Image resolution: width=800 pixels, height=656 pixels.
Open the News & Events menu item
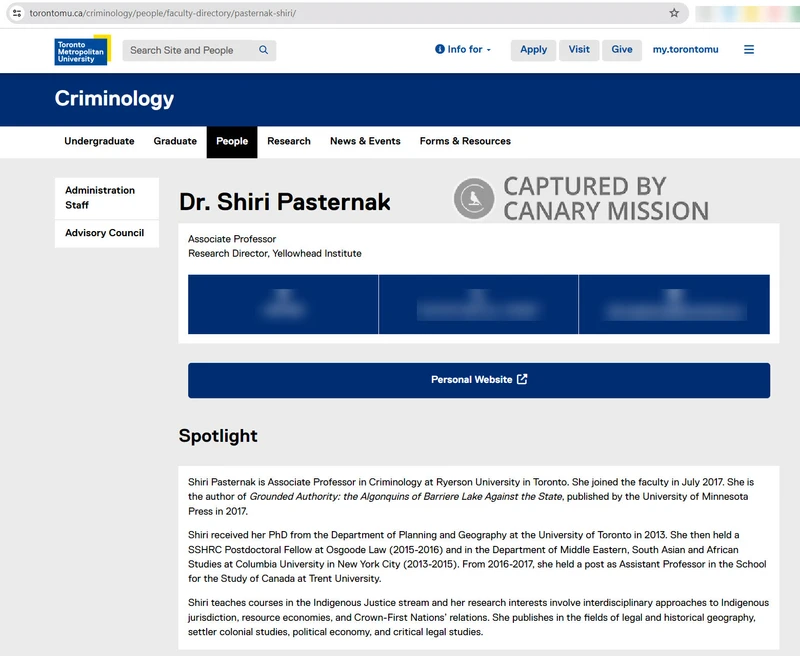point(365,141)
